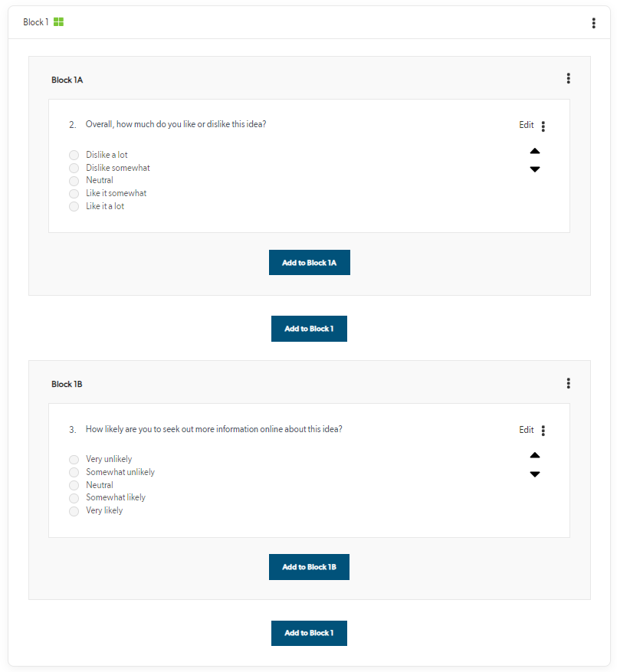Pick the "Somewhat likely" radio button
The width and height of the screenshot is (617, 672).
click(74, 498)
